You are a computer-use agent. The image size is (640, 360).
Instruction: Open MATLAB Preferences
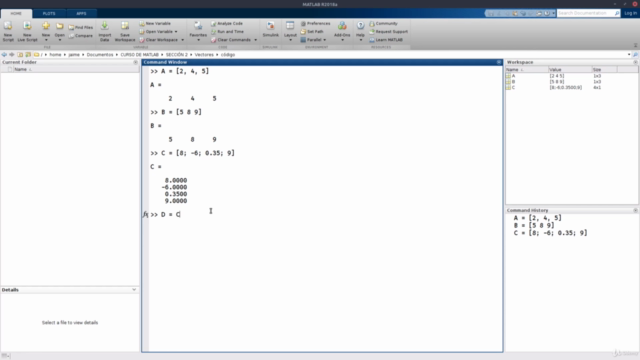pos(316,23)
